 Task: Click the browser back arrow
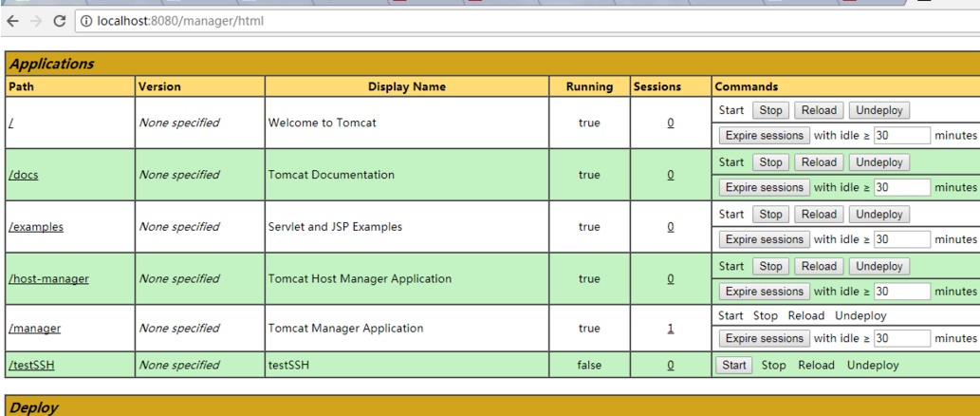12,21
